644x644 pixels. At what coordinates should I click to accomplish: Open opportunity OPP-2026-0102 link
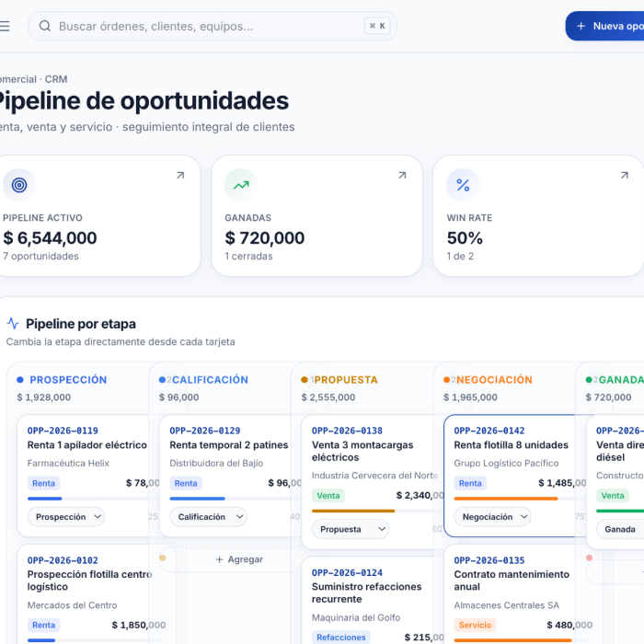click(x=63, y=560)
